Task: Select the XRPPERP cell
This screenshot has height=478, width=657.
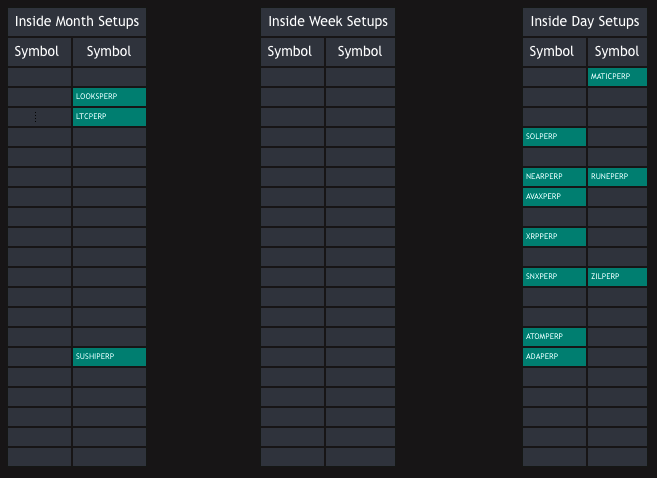Action: coord(554,237)
